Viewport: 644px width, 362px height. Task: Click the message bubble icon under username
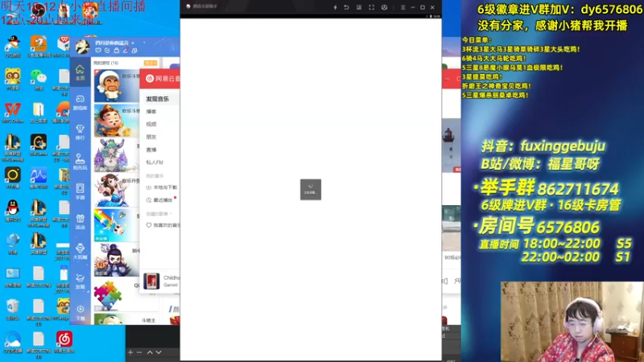point(98,51)
